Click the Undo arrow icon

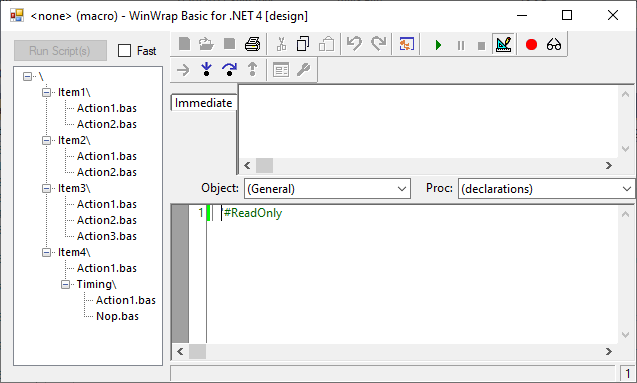point(354,44)
